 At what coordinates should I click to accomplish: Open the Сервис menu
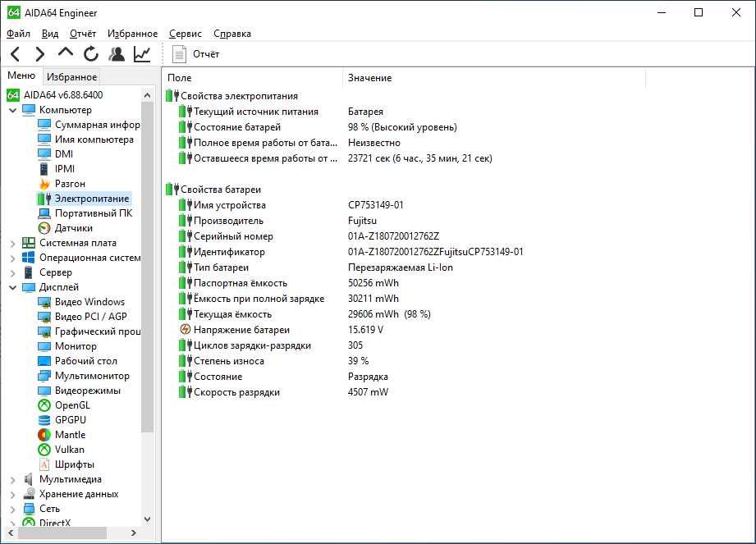pos(186,34)
